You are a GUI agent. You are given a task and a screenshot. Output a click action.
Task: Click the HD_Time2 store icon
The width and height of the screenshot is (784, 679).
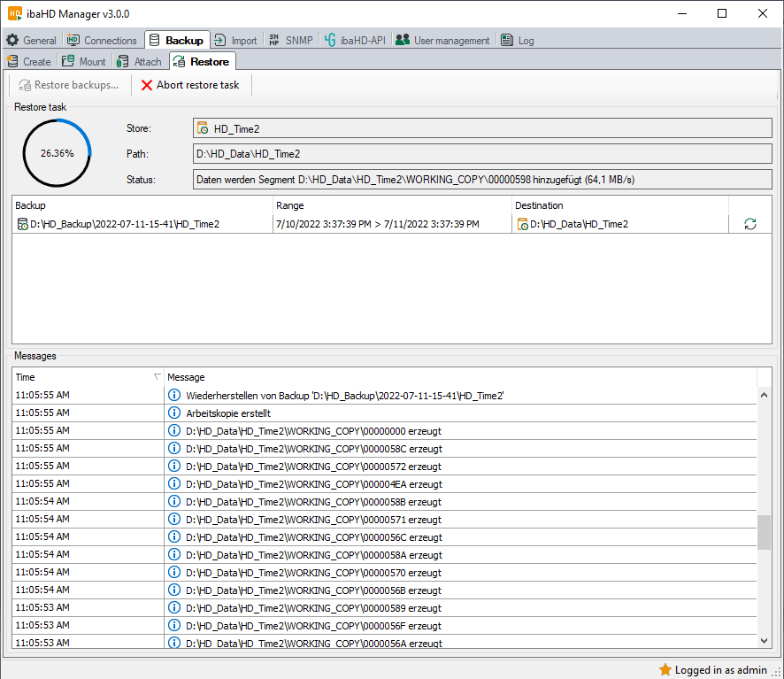pyautogui.click(x=203, y=128)
